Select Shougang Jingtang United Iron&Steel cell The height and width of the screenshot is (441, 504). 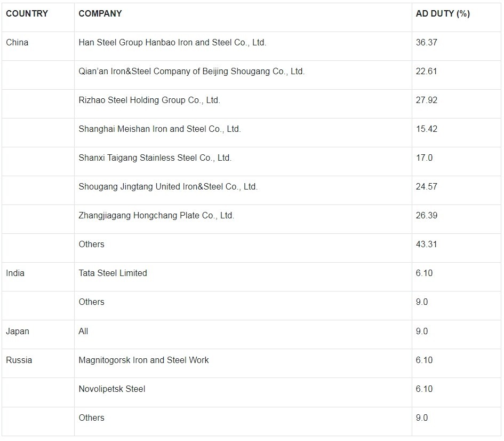point(168,187)
